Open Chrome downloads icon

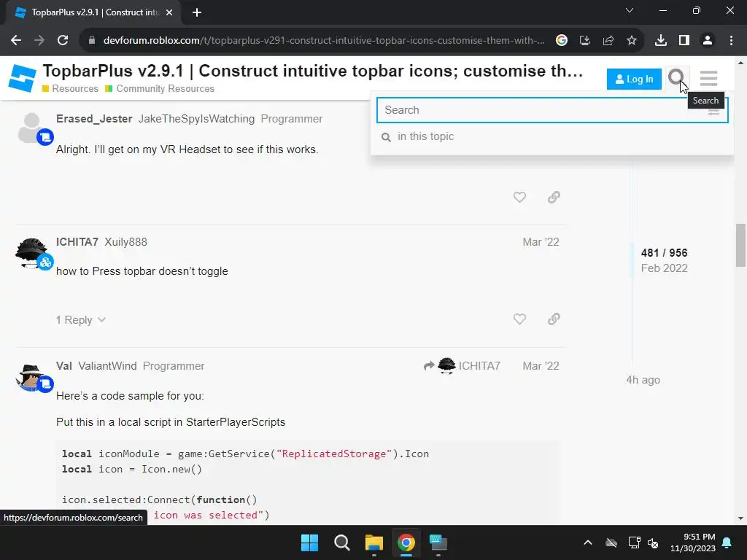[661, 41]
